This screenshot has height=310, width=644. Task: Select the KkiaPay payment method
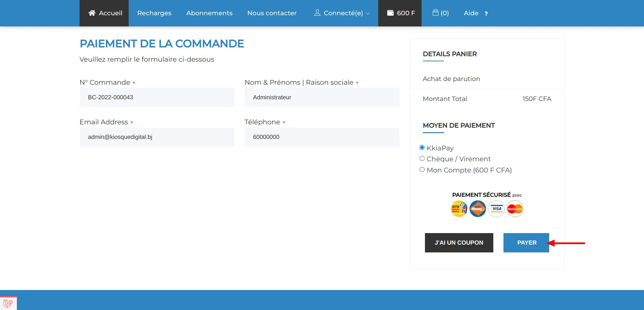[422, 147]
